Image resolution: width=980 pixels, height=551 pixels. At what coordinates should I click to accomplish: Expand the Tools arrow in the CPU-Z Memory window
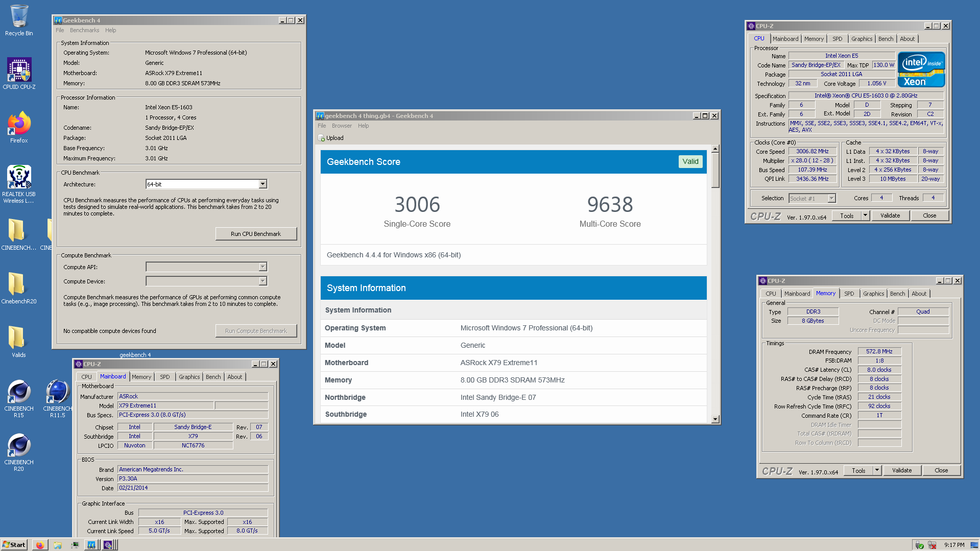coord(877,470)
